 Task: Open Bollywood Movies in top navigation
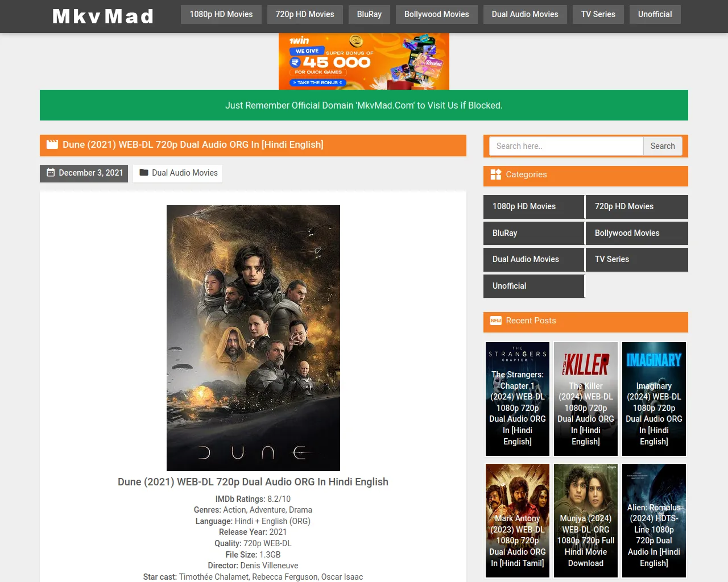[437, 14]
